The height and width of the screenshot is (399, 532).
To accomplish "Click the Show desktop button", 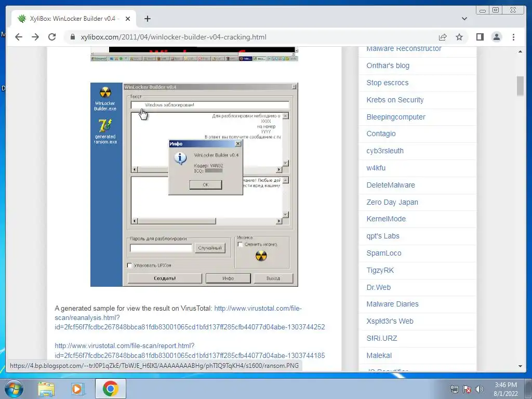I will [x=528, y=389].
